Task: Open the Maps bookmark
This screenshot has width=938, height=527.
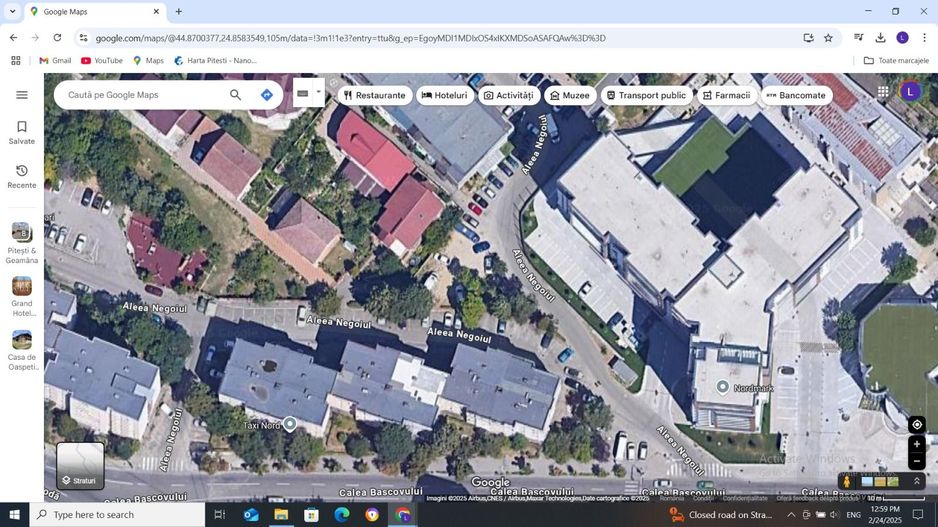Action: [x=148, y=60]
